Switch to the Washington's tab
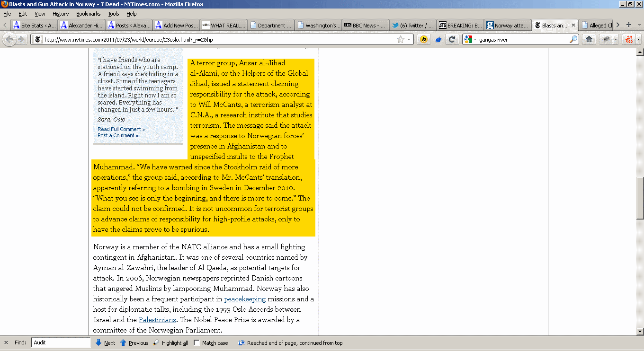This screenshot has height=351, width=644. coord(318,25)
